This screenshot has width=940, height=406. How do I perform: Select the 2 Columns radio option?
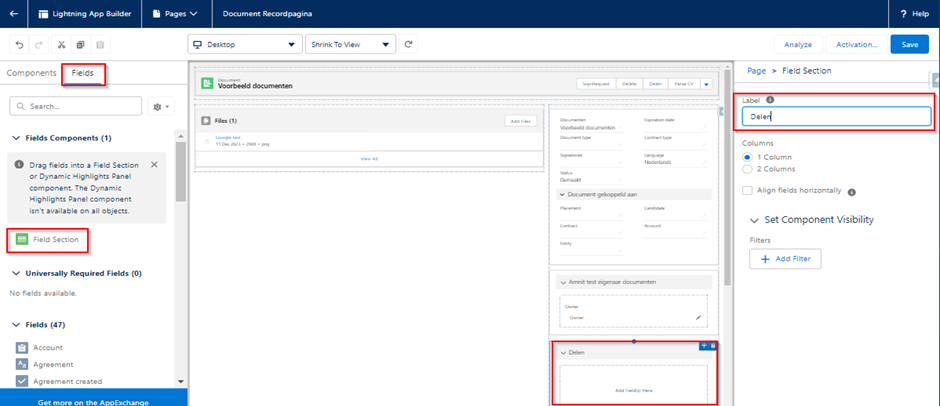point(747,170)
